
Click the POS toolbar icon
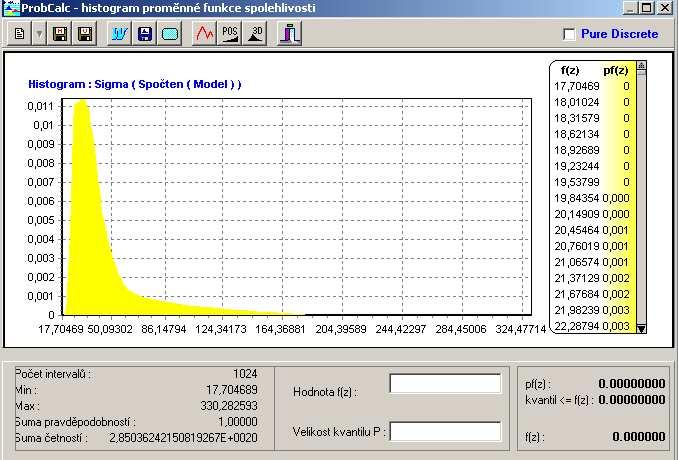coord(230,34)
